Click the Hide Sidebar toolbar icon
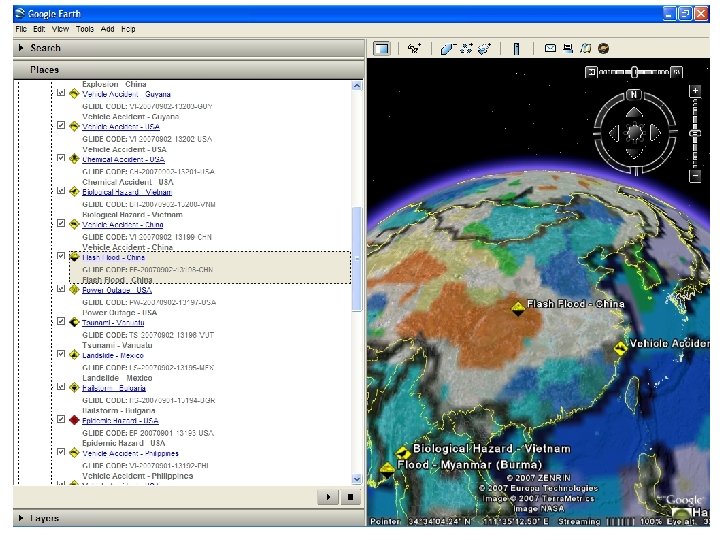720x540 pixels. [381, 48]
